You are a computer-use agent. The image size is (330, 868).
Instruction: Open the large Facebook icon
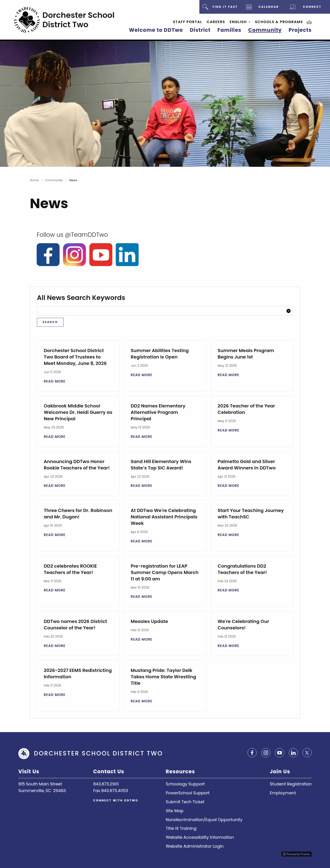(48, 255)
